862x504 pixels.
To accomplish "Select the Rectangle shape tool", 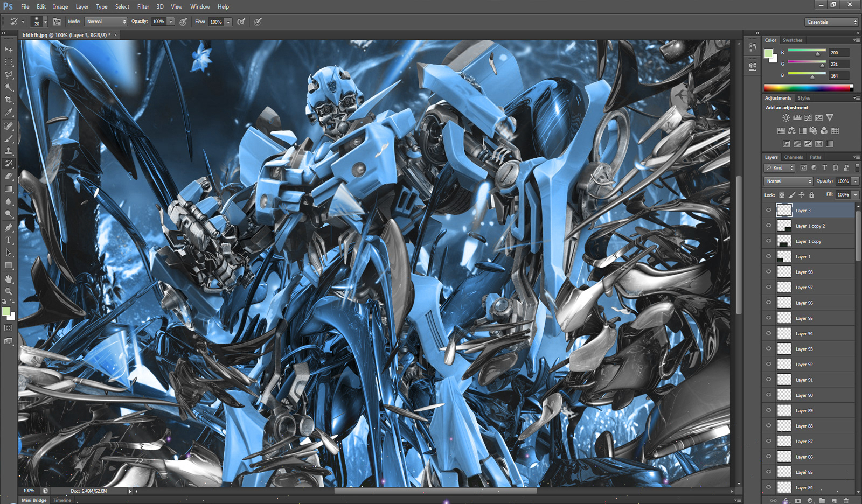I will (9, 265).
